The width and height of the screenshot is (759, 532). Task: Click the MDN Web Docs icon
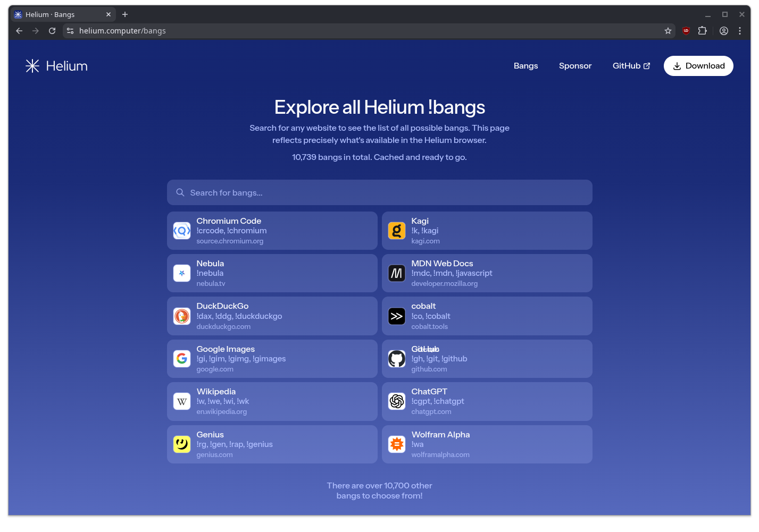coord(396,273)
